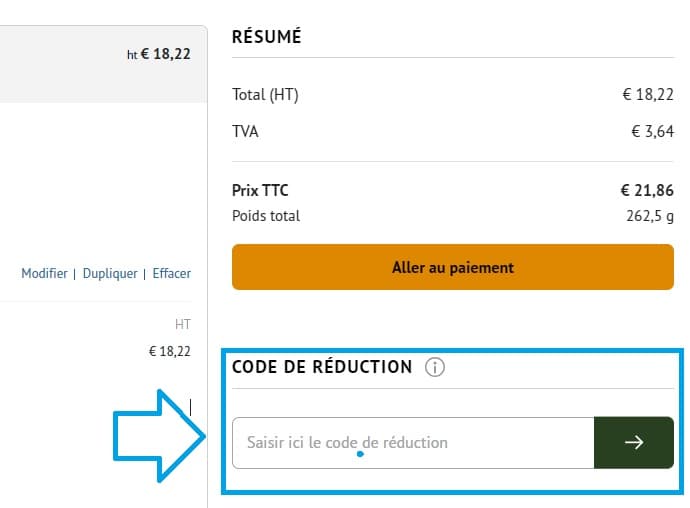This screenshot has width=690, height=508.
Task: Click the RÉSUMÉ heading
Action: (267, 37)
